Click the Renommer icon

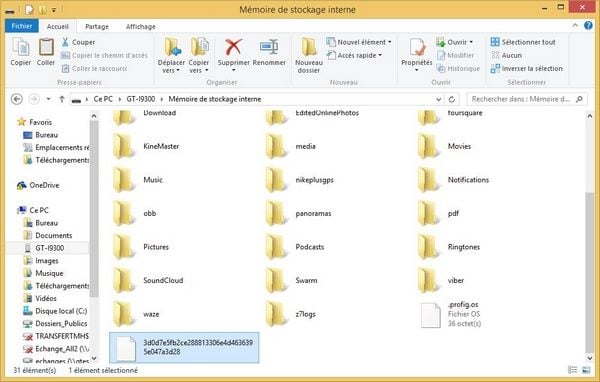click(x=269, y=47)
